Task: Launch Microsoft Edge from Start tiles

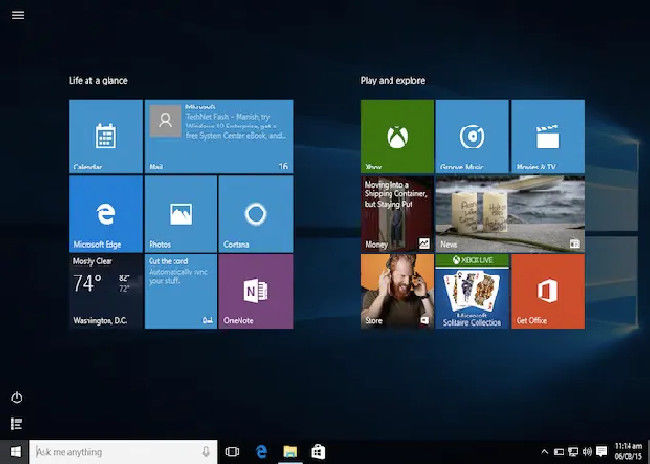Action: coord(105,213)
